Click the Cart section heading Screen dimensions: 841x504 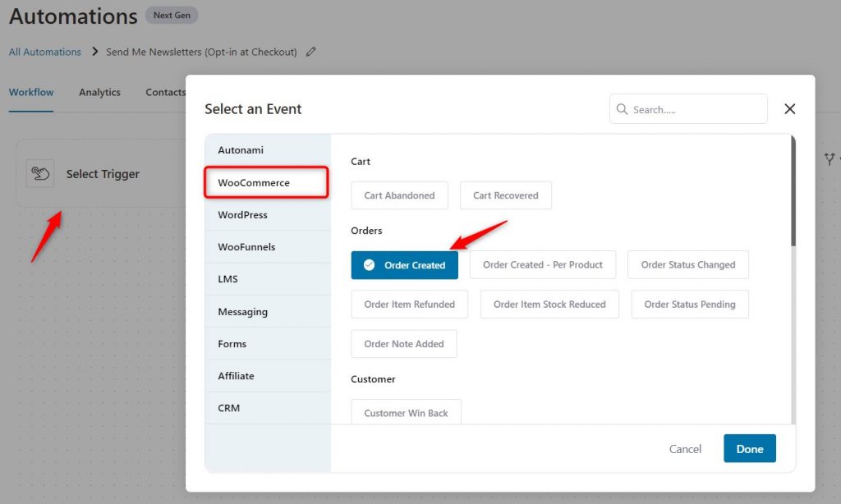coord(361,162)
